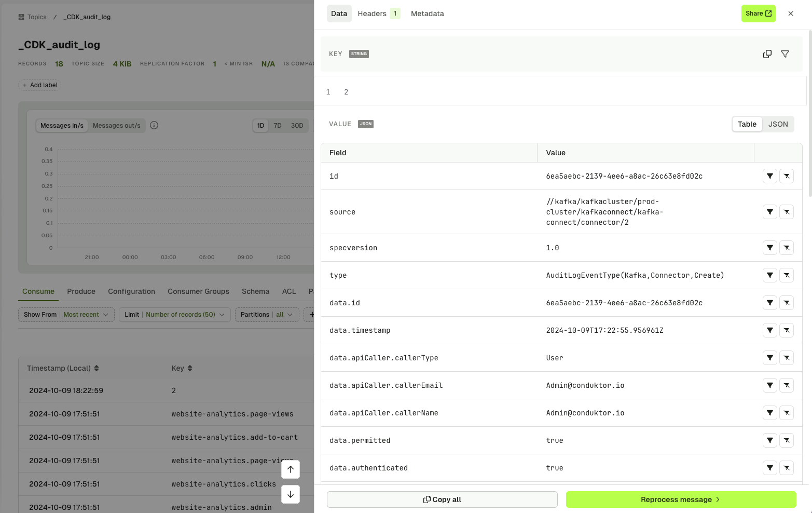812x513 pixels.
Task: Apply include filter on the specversion row
Action: pos(770,248)
